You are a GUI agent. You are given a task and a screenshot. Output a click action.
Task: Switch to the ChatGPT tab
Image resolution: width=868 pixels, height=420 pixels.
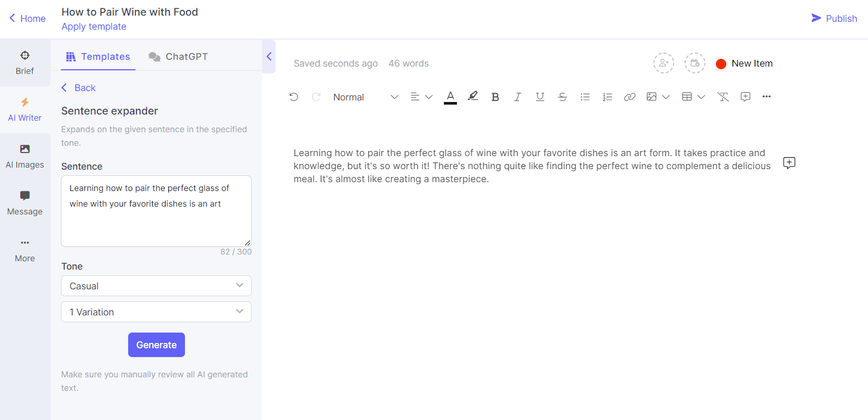coord(178,57)
